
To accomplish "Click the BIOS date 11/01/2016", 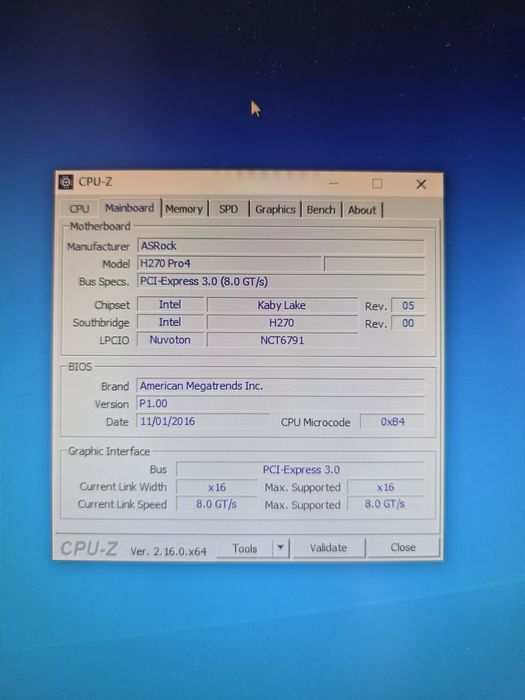I will tap(203, 421).
